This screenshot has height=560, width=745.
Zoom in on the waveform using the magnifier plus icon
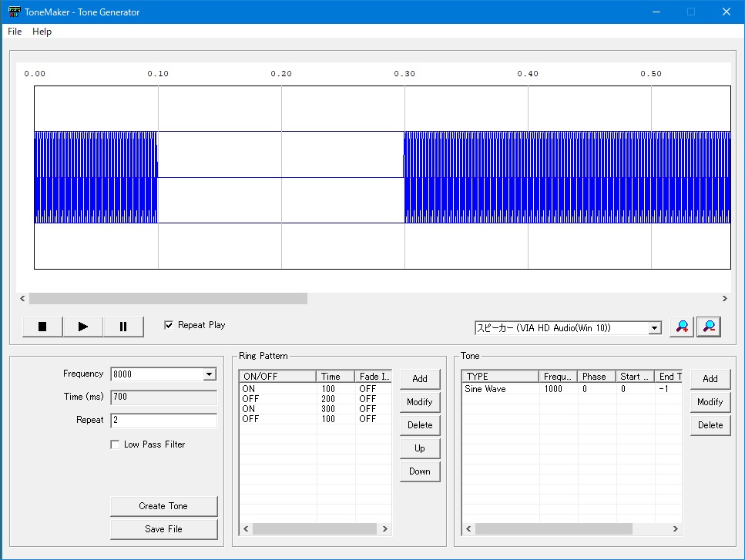point(682,327)
